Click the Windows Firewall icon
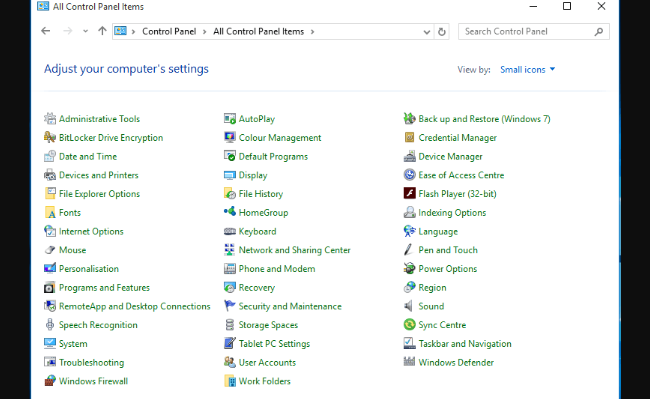Image resolution: width=650 pixels, height=399 pixels. [x=50, y=381]
